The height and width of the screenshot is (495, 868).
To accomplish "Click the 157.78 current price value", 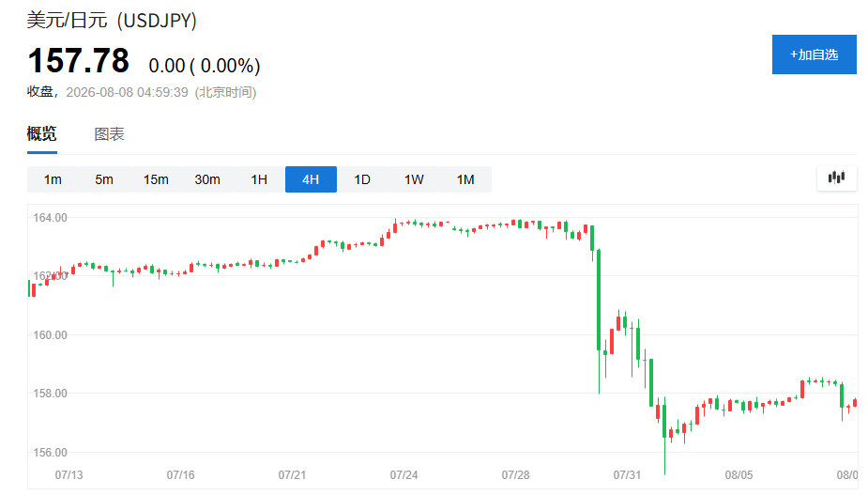I will pos(79,60).
